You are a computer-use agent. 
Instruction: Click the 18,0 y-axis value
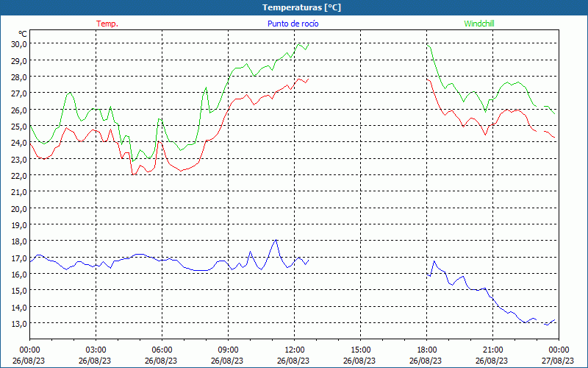click(19, 241)
